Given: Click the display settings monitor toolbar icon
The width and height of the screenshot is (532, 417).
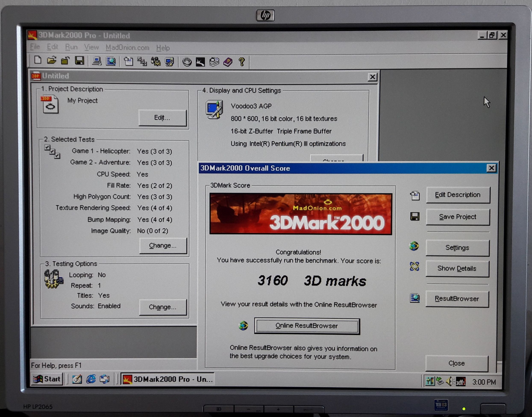Looking at the screenshot, I should (169, 62).
